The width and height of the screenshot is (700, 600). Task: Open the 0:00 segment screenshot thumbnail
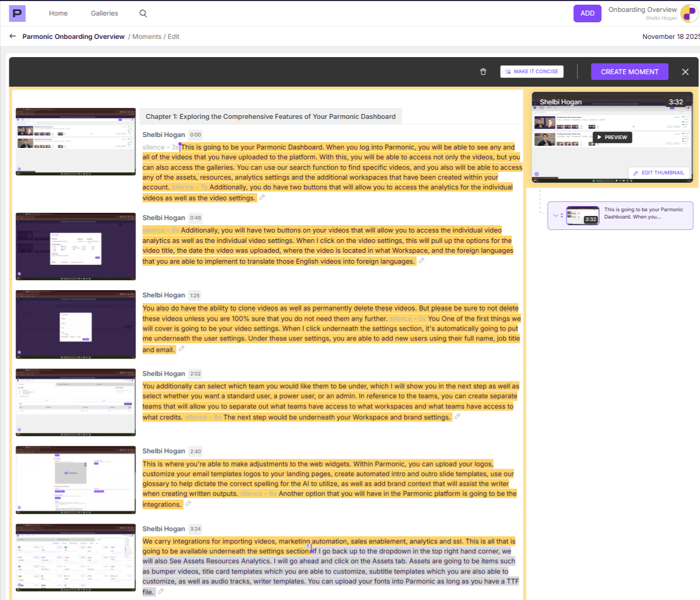[76, 142]
